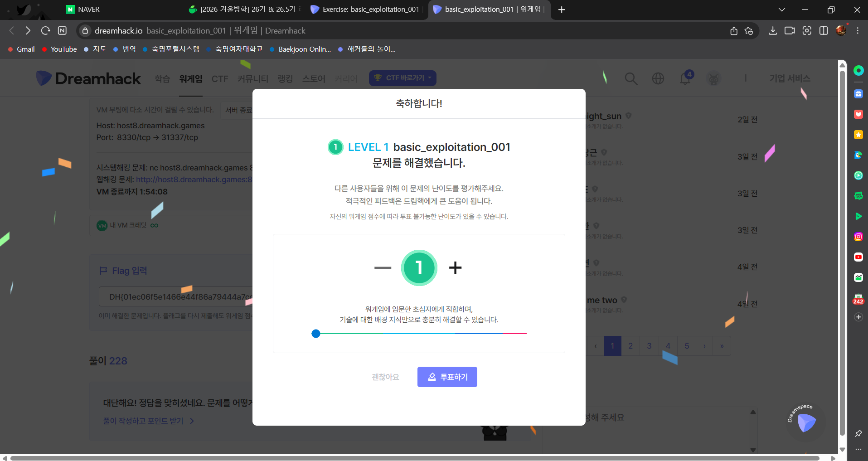Open the CTF 바로가기 dropdown
868x461 pixels.
click(x=402, y=78)
